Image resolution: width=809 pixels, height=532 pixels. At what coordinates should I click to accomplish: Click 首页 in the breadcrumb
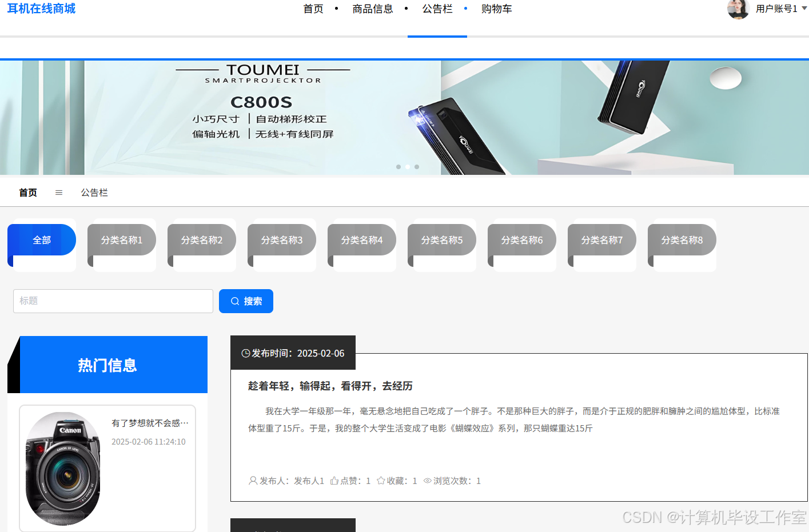(x=28, y=193)
